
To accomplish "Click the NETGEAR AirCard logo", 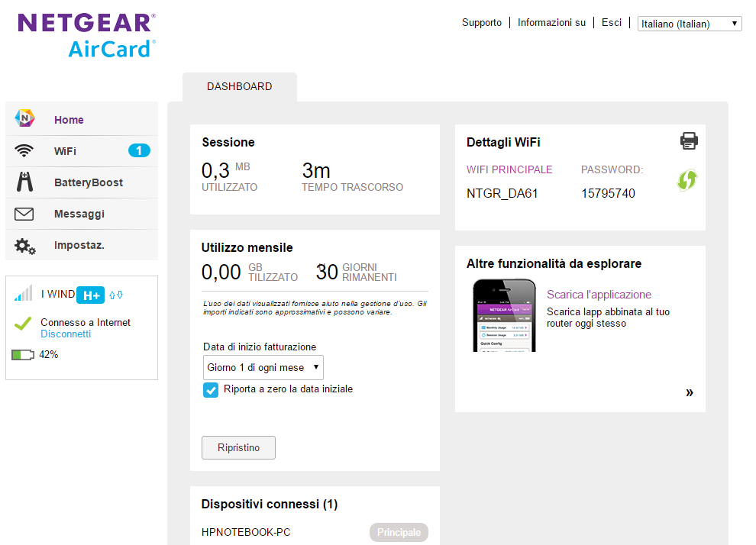I will coord(87,36).
